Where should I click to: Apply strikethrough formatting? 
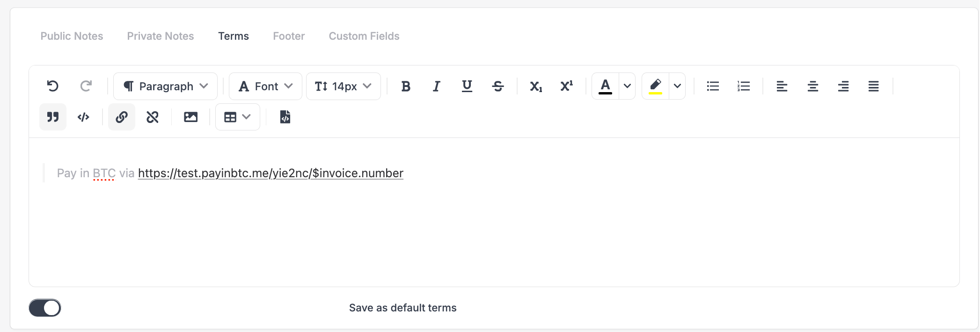click(497, 86)
